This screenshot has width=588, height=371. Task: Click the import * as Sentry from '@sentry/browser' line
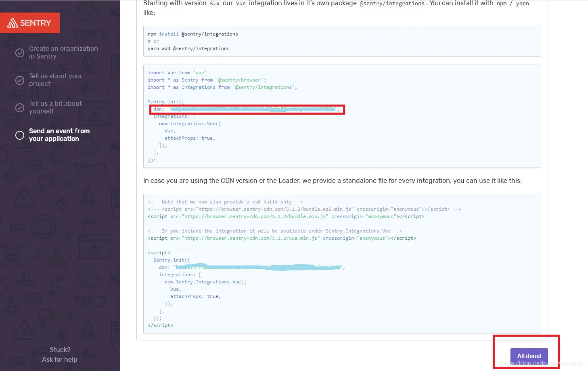pos(207,80)
